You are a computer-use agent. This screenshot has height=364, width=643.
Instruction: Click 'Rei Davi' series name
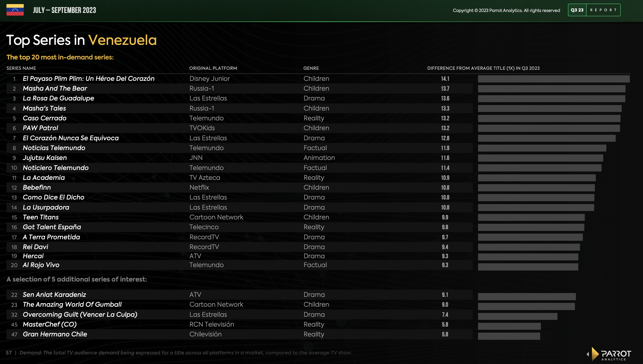[35, 247]
